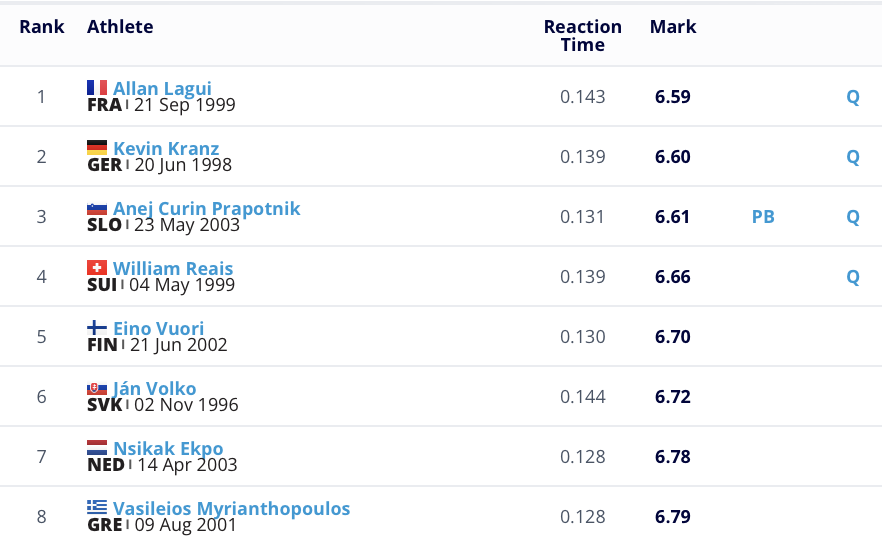This screenshot has height=542, width=882.
Task: Click the Greek flag icon
Action: tap(97, 508)
